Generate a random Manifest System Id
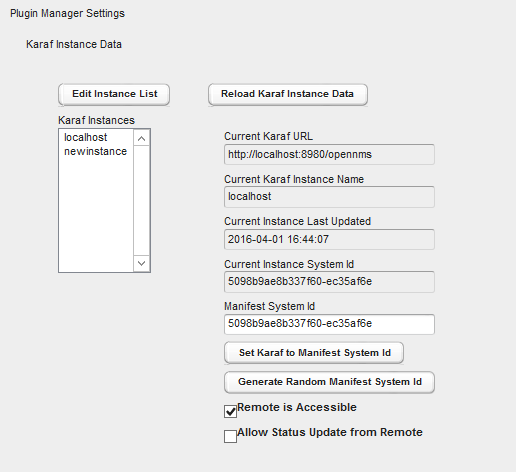 329,382
